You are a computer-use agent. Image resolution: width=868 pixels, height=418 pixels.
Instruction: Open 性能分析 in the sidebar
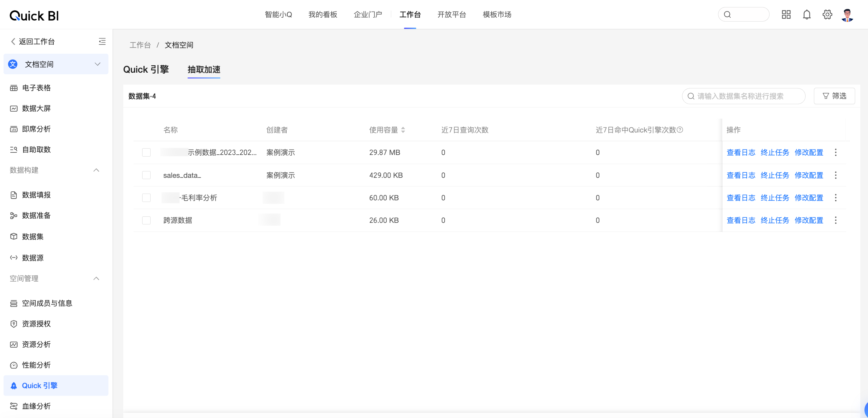pos(56,365)
